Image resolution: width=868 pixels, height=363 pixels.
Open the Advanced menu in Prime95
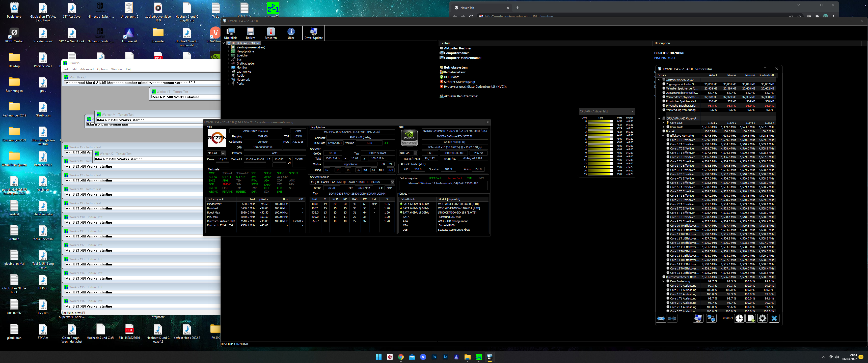coord(87,69)
